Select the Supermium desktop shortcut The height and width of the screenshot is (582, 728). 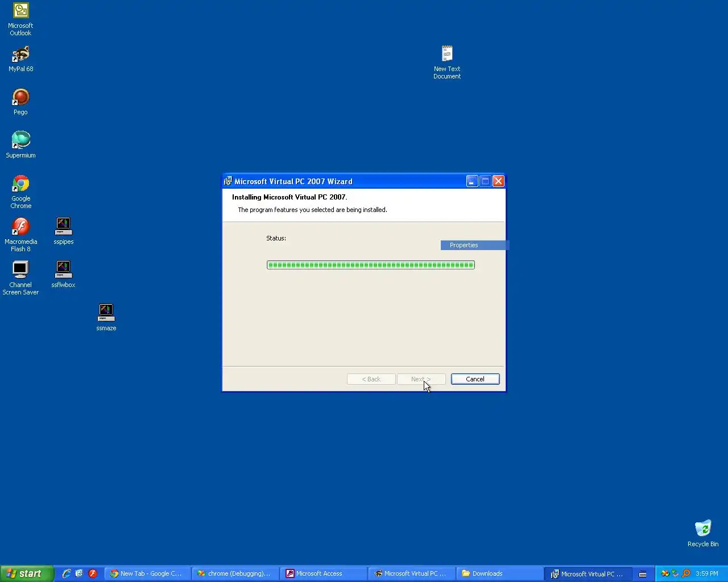click(20, 145)
